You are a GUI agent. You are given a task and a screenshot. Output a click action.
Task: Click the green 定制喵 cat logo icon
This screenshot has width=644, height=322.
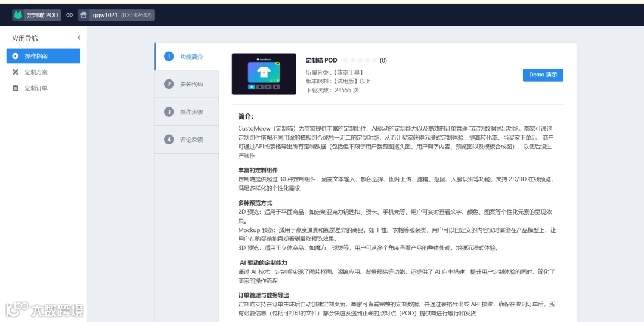click(x=18, y=15)
